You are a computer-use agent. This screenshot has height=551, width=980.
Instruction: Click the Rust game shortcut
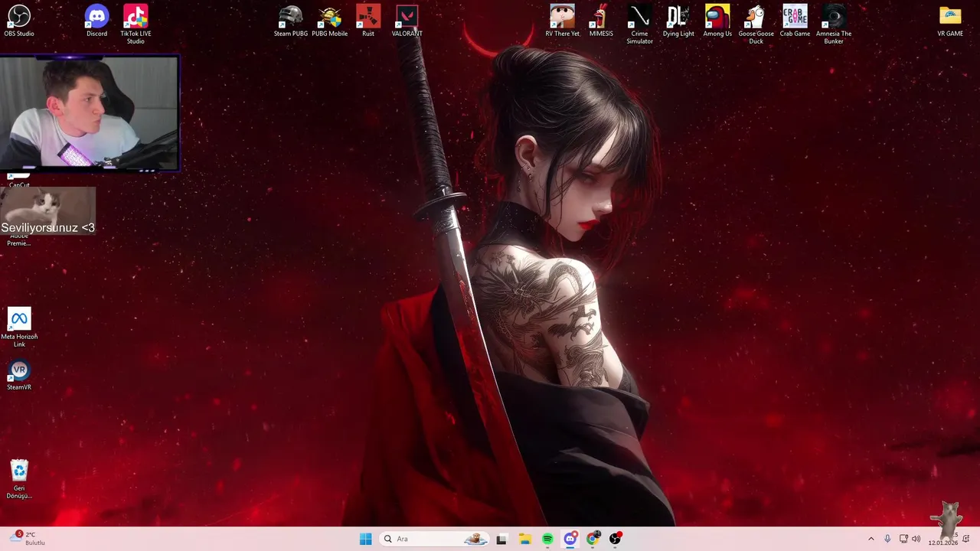368,21
